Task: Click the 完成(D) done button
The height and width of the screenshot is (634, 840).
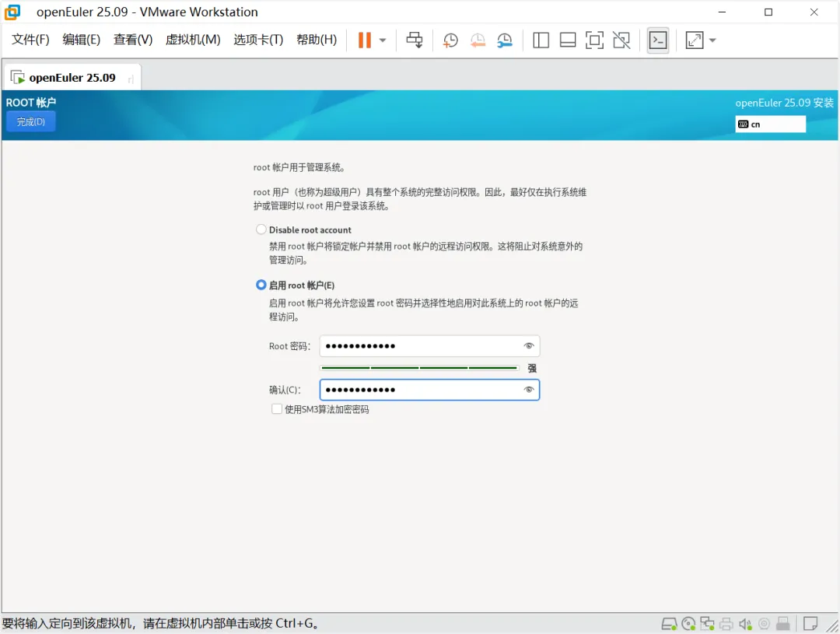Action: click(x=30, y=121)
